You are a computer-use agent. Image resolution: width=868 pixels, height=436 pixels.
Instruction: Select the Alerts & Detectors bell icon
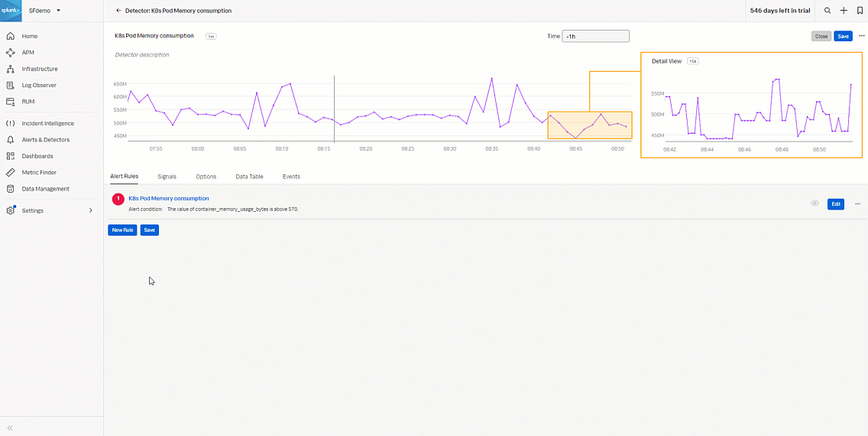pyautogui.click(x=10, y=140)
